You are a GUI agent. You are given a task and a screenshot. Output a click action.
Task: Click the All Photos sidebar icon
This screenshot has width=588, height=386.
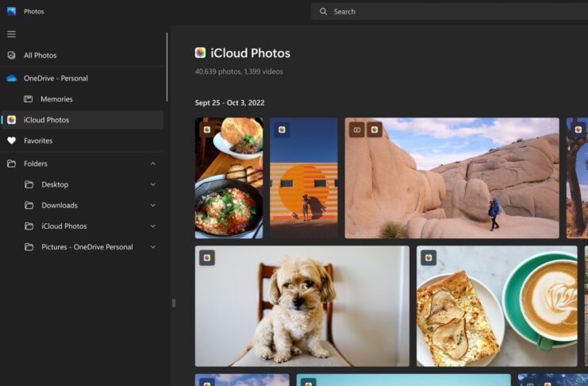[x=12, y=55]
